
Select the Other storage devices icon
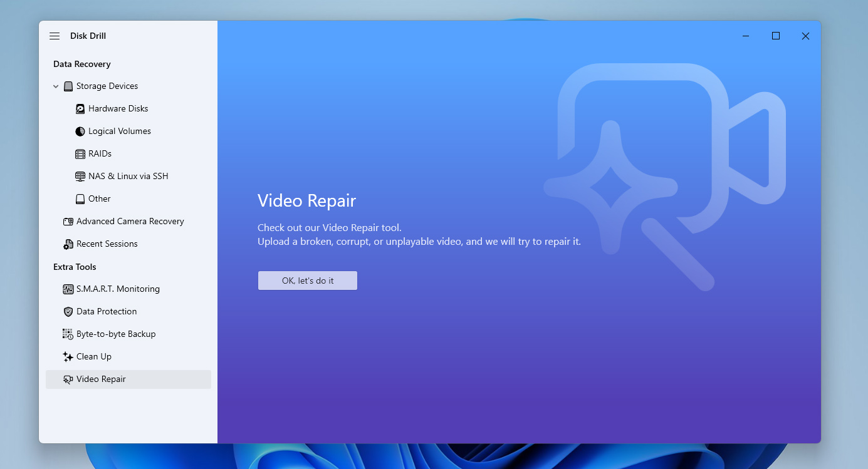point(80,198)
